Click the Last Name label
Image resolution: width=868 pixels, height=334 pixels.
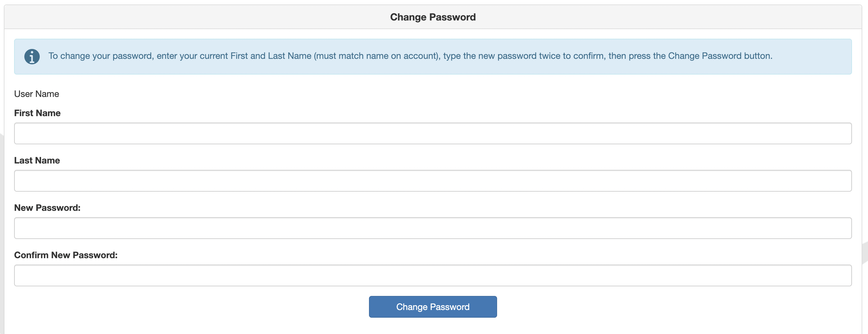tap(37, 161)
